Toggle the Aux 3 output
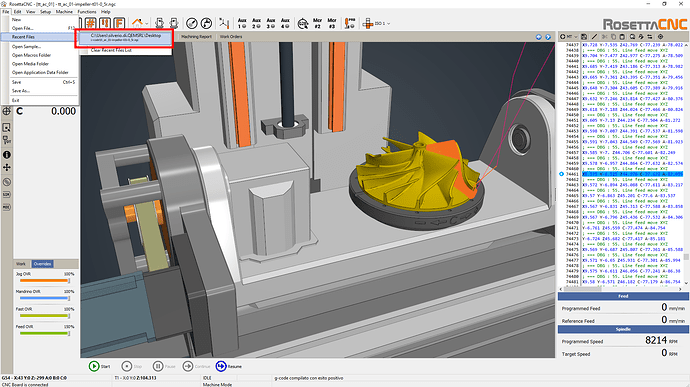 tap(271, 23)
